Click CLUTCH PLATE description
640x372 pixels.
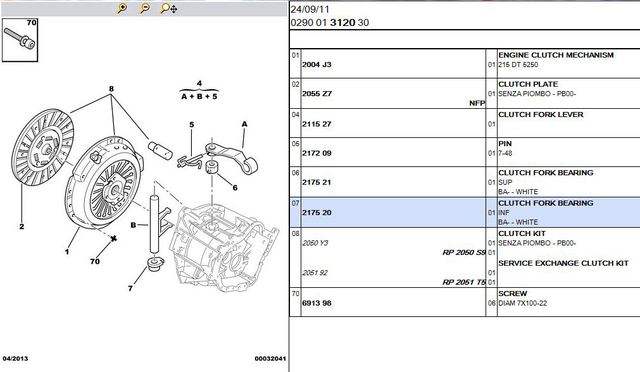click(x=528, y=84)
